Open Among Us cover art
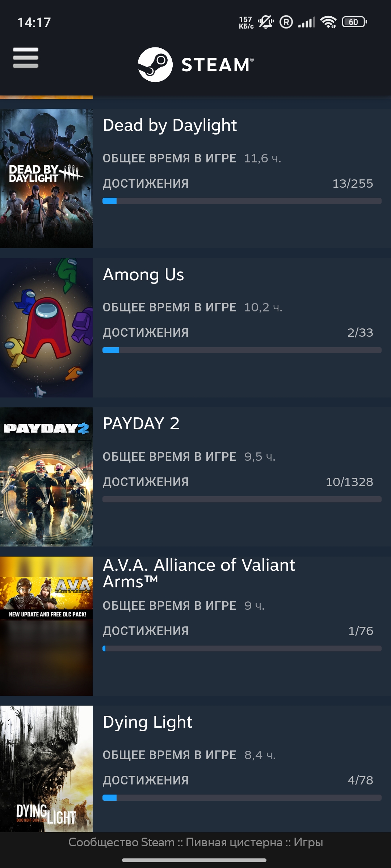The height and width of the screenshot is (868, 391). coord(46,328)
